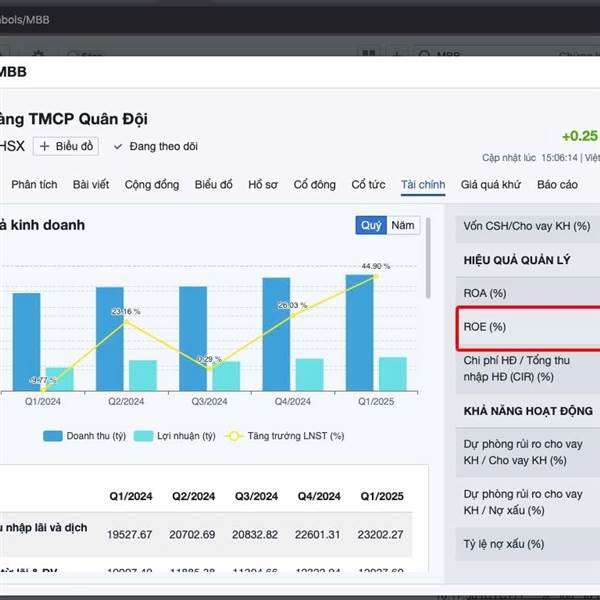The width and height of the screenshot is (600, 600).
Task: Click the Q4/2024 profit bar
Action: pyautogui.click(x=309, y=375)
